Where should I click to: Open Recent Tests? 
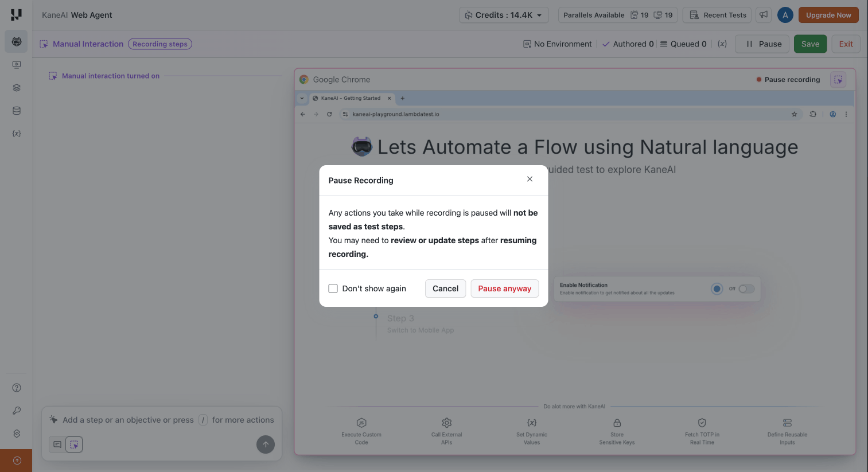point(718,15)
